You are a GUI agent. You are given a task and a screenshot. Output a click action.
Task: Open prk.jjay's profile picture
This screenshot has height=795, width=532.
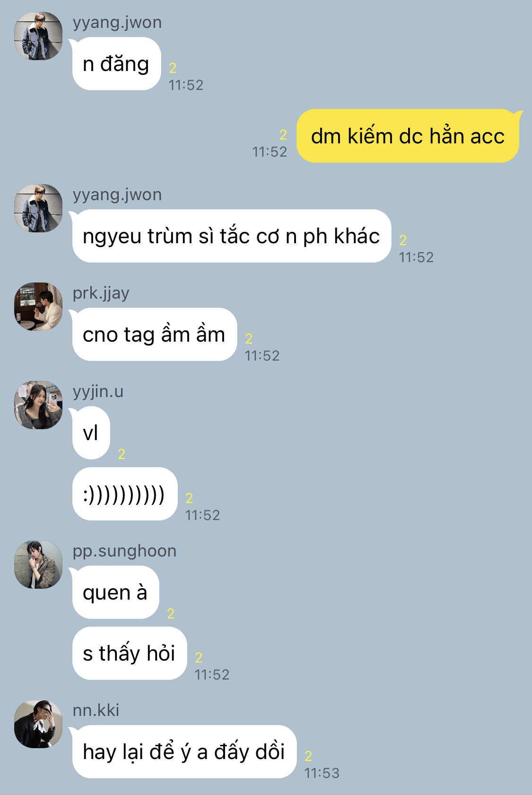pyautogui.click(x=38, y=307)
